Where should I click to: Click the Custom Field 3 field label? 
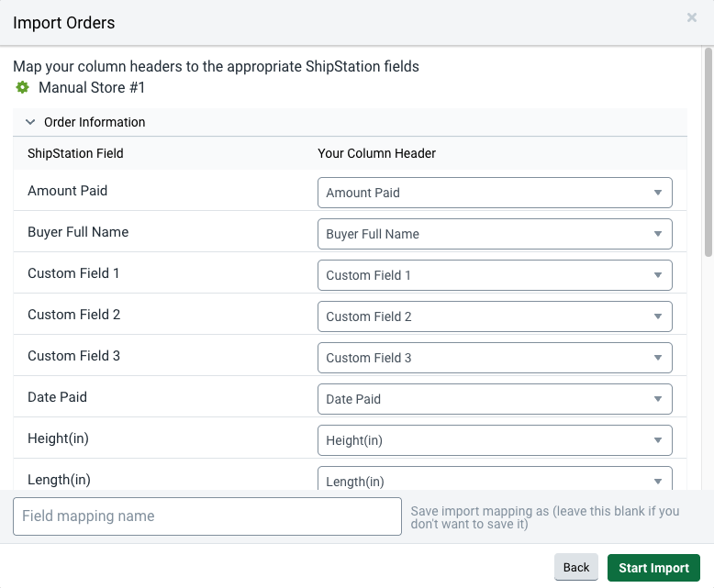pyautogui.click(x=73, y=356)
